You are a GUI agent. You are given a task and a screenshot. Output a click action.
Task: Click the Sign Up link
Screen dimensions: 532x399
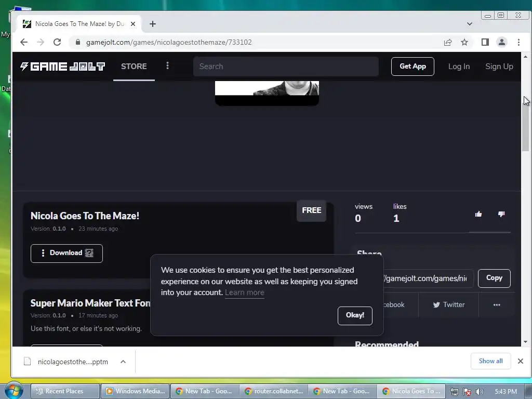coord(499,66)
